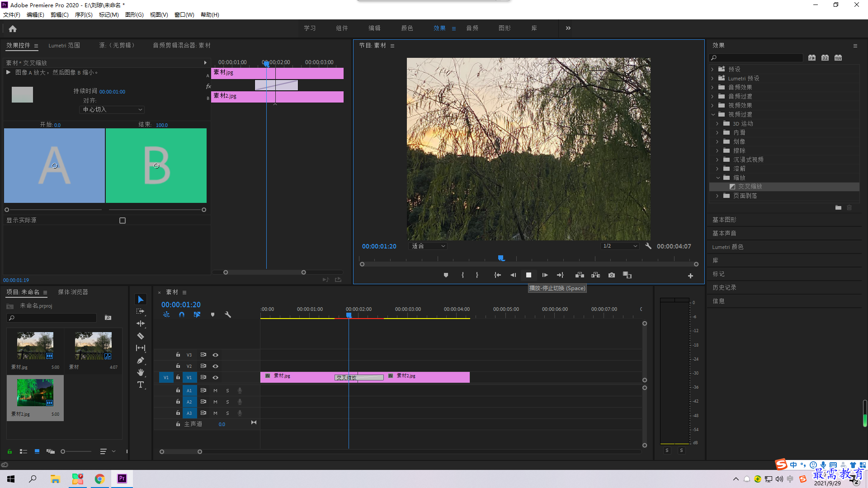Open Program monitor settings wrench
This screenshot has height=488, width=868.
tap(648, 246)
